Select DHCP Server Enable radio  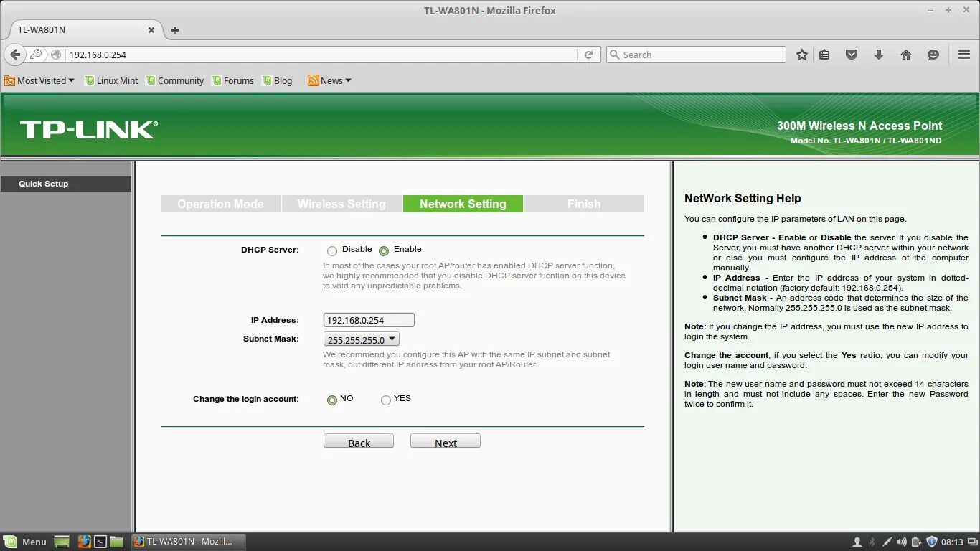click(384, 251)
